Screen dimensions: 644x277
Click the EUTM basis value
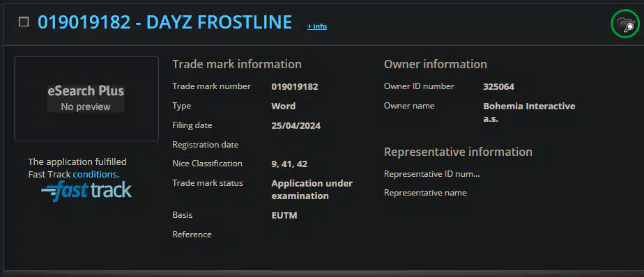(284, 216)
